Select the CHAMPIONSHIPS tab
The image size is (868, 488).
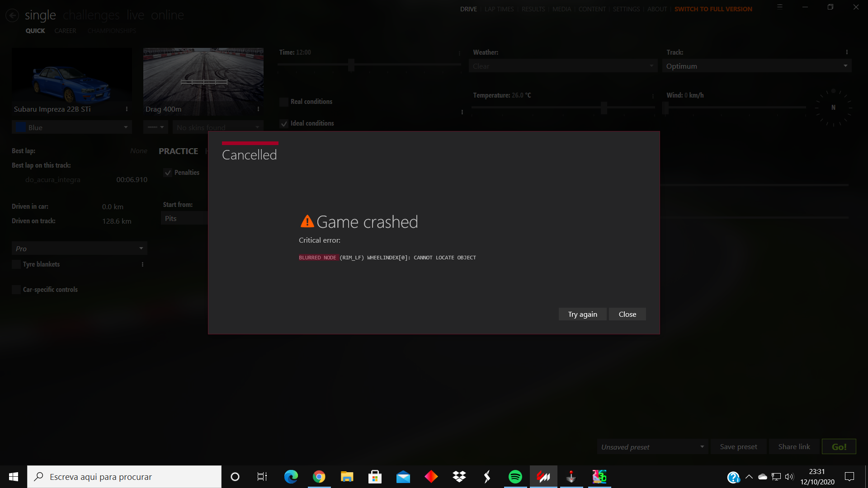coord(112,31)
